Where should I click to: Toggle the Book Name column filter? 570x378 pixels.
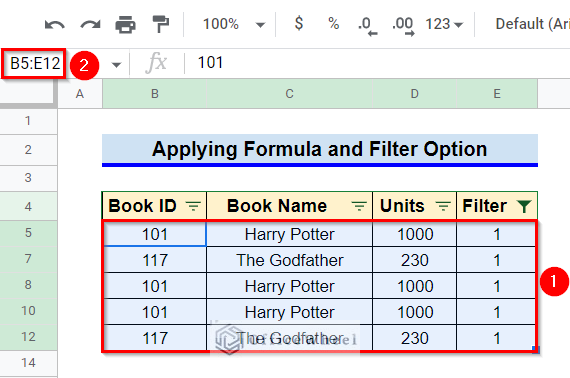[x=359, y=206]
